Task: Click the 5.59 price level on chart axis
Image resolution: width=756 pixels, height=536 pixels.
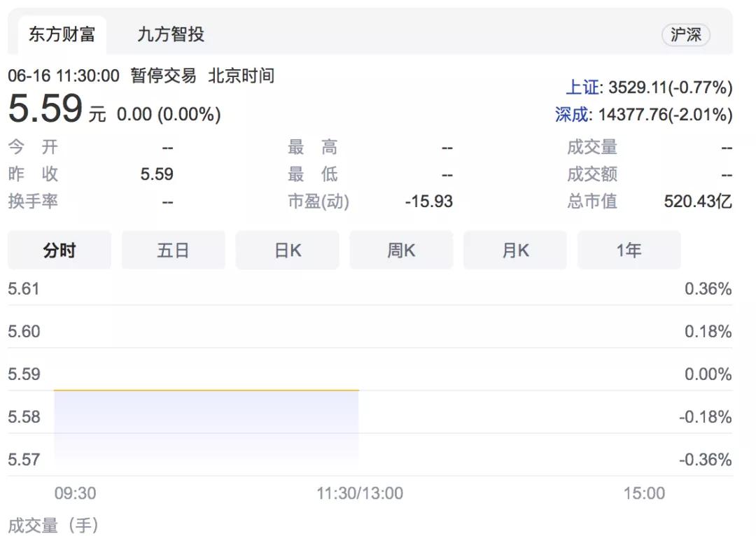Action: [24, 374]
